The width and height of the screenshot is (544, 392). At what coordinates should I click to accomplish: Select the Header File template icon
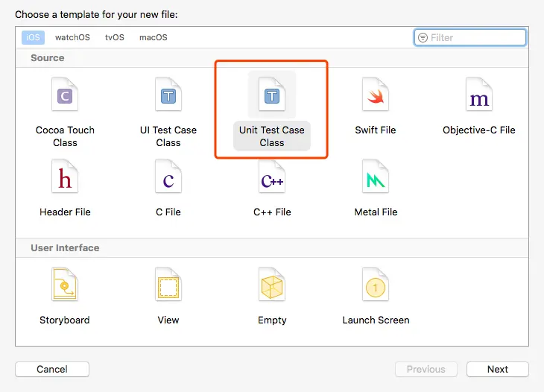(x=65, y=179)
